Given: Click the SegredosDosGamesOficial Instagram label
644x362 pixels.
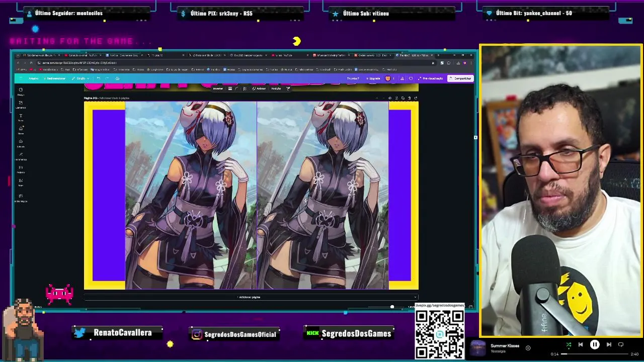Looking at the screenshot, I should click(240, 334).
